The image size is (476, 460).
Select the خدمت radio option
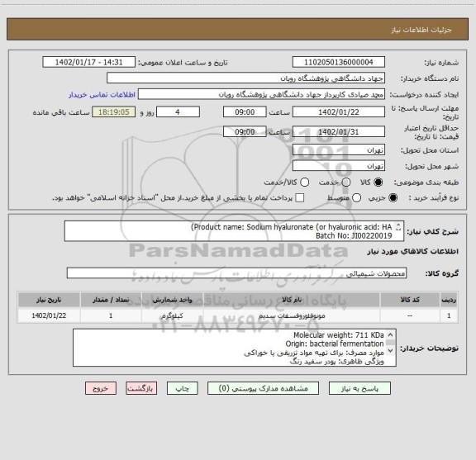346,183
